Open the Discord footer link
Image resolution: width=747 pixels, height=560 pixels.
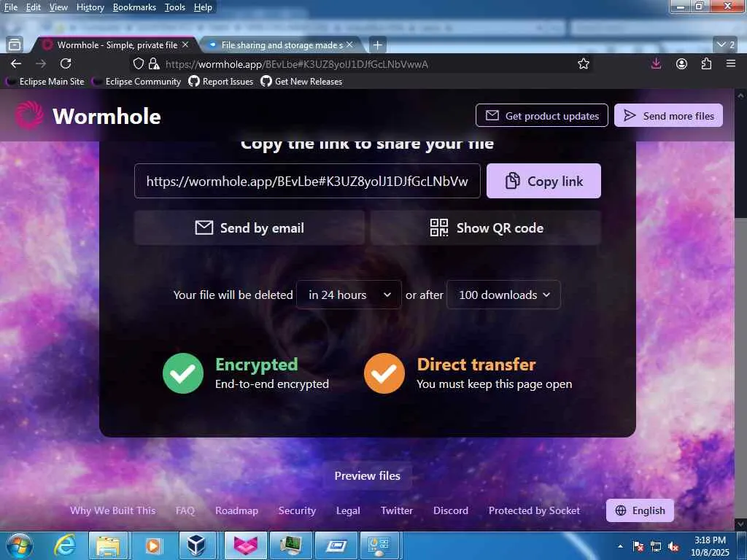pyautogui.click(x=451, y=510)
